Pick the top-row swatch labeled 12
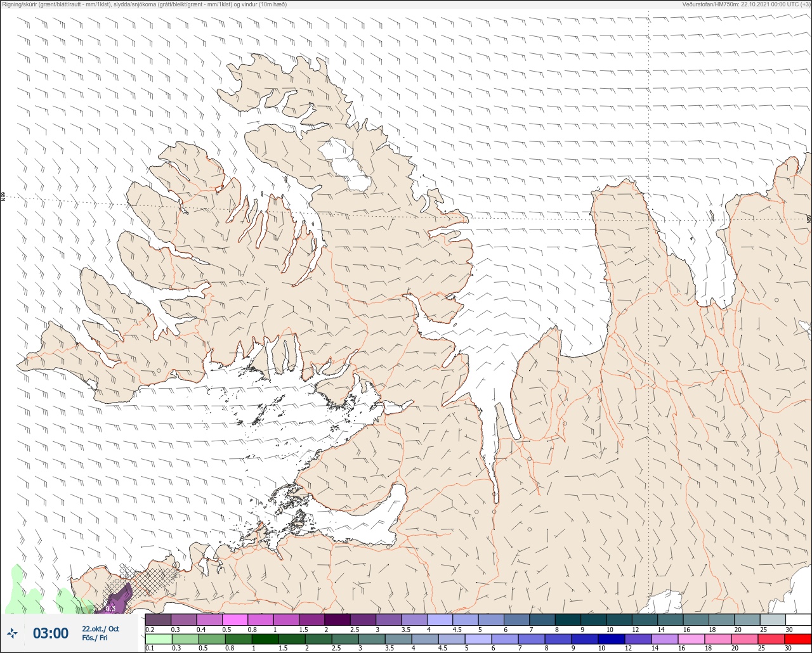812x653 pixels. coord(645,619)
